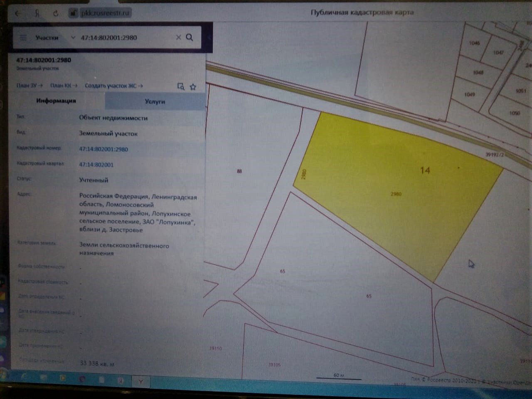Viewport: 532px width, 399px height.
Task: Click the parcel label 88 on the map
Action: point(239,171)
